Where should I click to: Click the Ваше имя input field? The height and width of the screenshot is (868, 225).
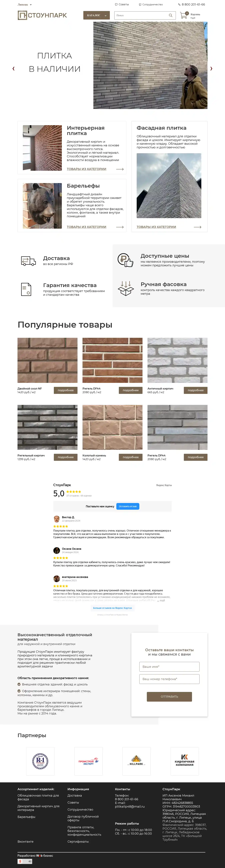169,667
